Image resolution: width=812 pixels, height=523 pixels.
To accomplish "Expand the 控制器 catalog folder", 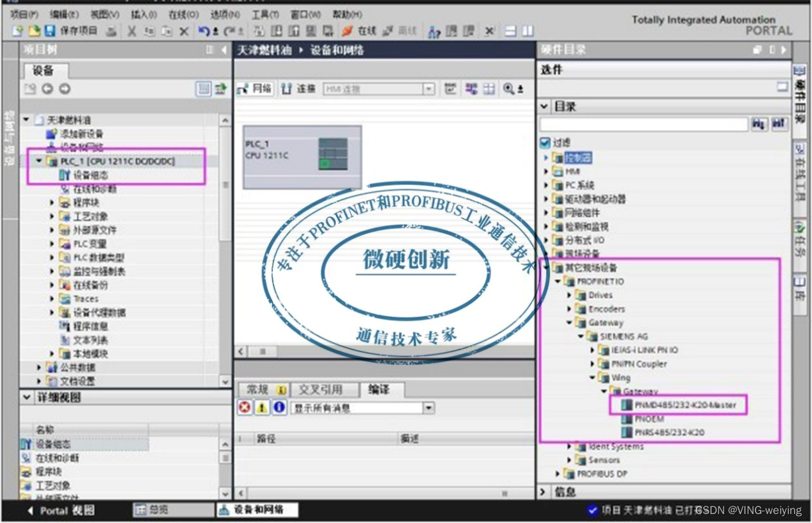I will click(546, 157).
